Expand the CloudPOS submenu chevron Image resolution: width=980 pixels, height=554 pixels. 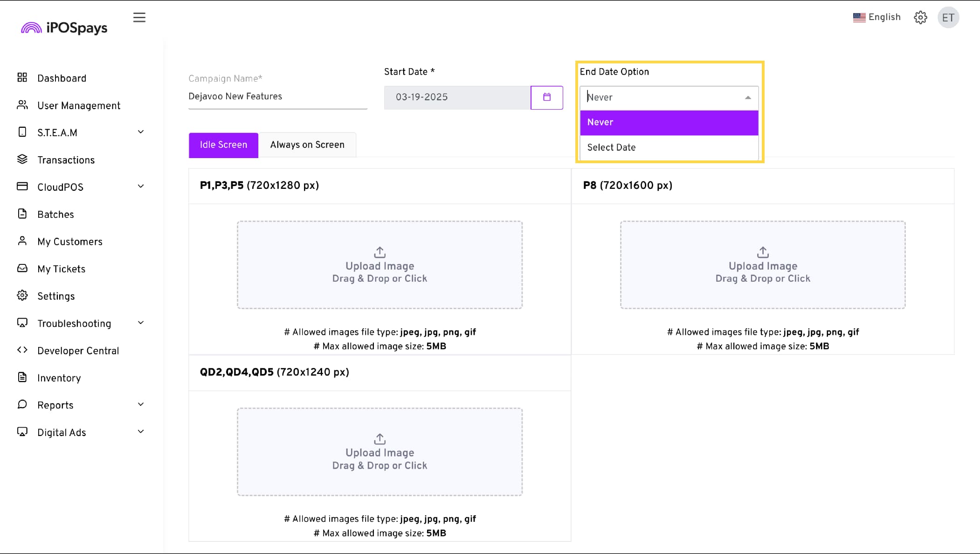[x=141, y=187]
